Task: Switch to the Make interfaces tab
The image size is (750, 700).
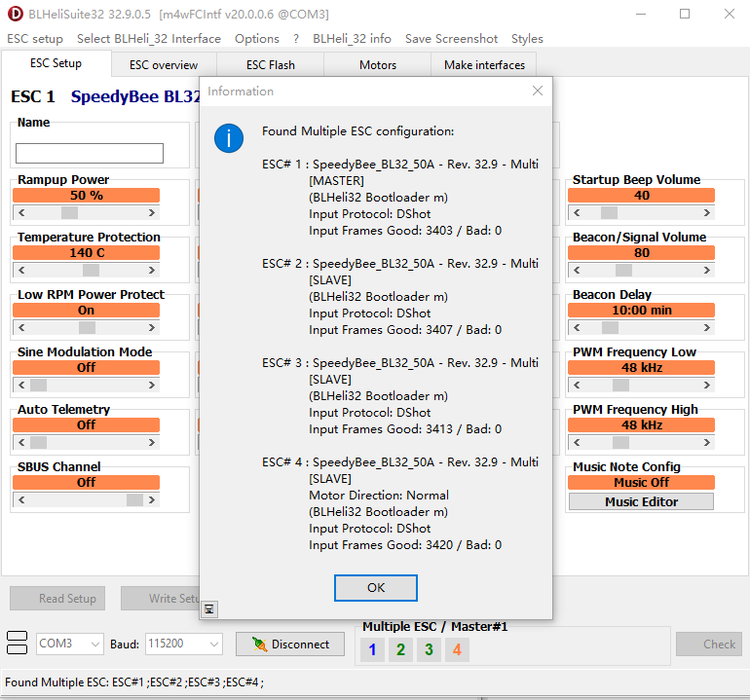Action: 484,65
